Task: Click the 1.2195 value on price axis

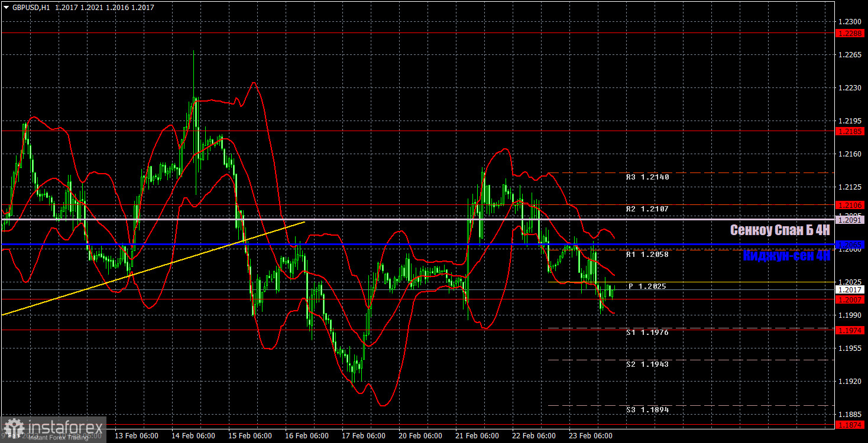Action: pos(849,121)
